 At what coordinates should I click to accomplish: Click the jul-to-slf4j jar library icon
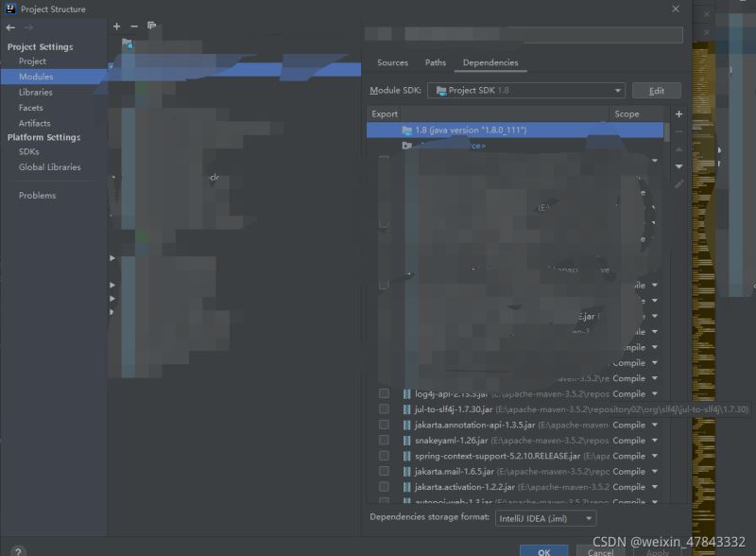point(407,409)
